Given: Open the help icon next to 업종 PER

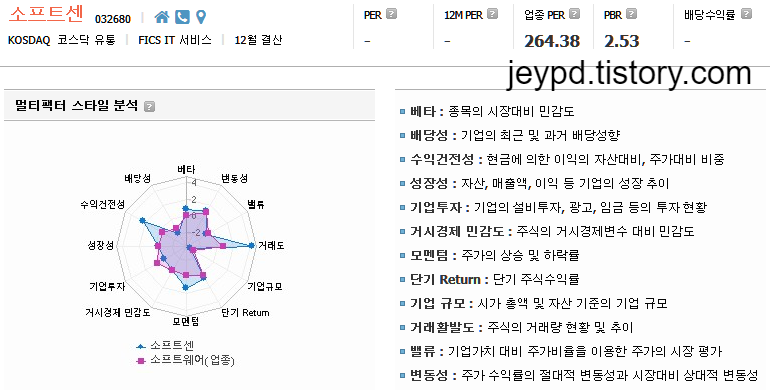Looking at the screenshot, I should click(x=574, y=14).
